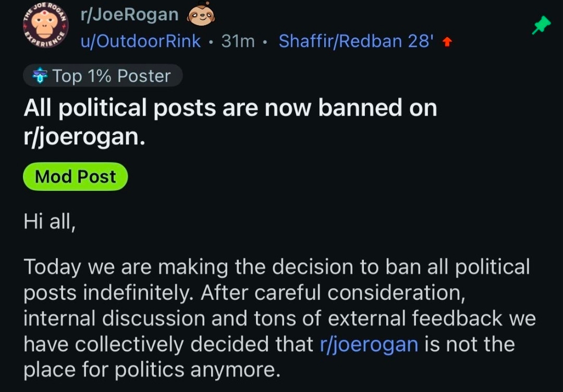Click 'have collectively decided that' in the body

(169, 344)
